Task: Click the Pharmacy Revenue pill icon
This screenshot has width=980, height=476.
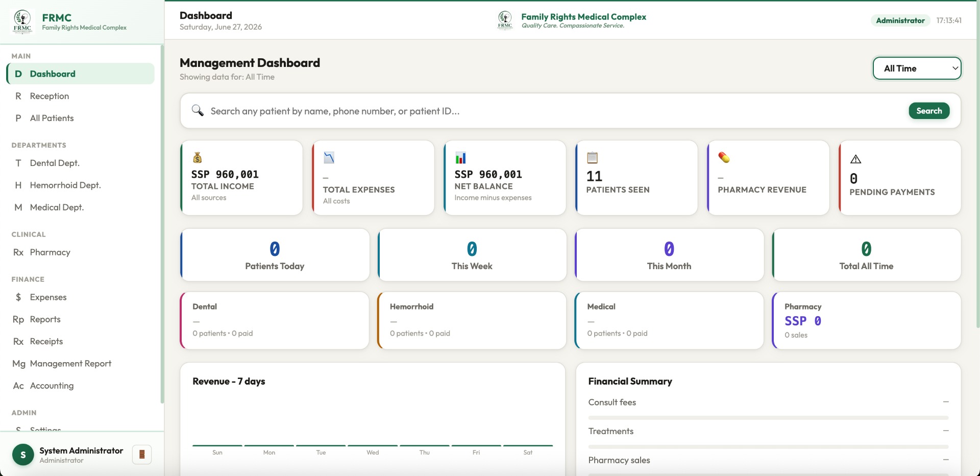Action: tap(724, 157)
